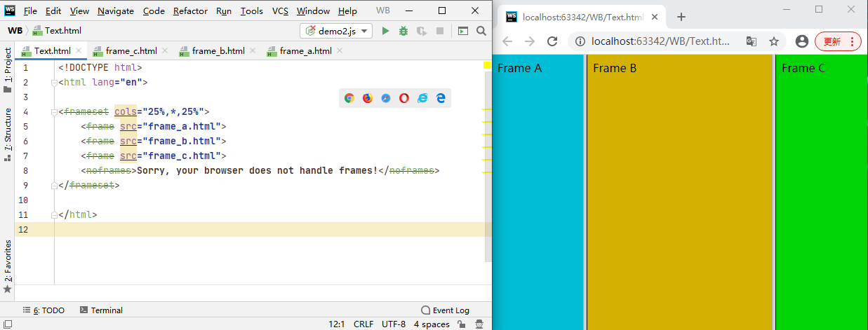Change line separator from CRLF

[363, 324]
